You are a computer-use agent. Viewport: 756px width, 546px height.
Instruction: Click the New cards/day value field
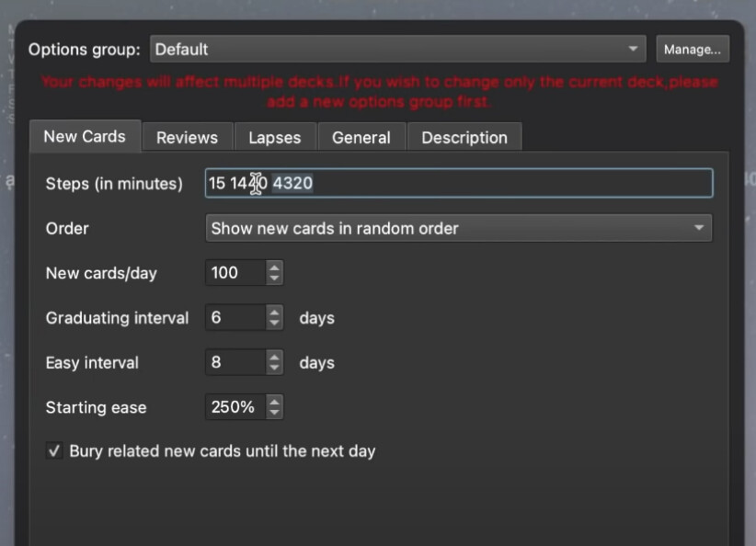tap(235, 273)
